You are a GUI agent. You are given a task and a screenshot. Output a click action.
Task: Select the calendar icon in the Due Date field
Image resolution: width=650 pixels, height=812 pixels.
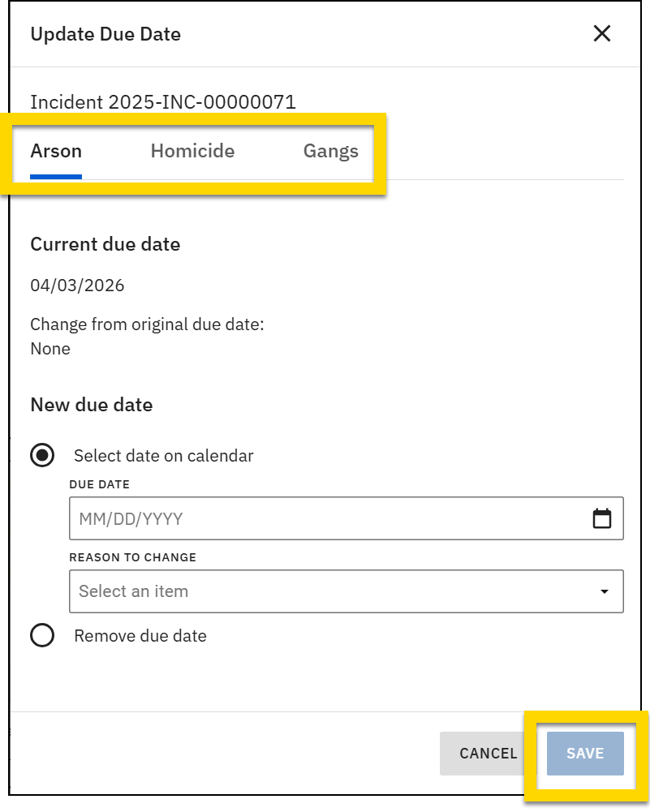pos(602,518)
